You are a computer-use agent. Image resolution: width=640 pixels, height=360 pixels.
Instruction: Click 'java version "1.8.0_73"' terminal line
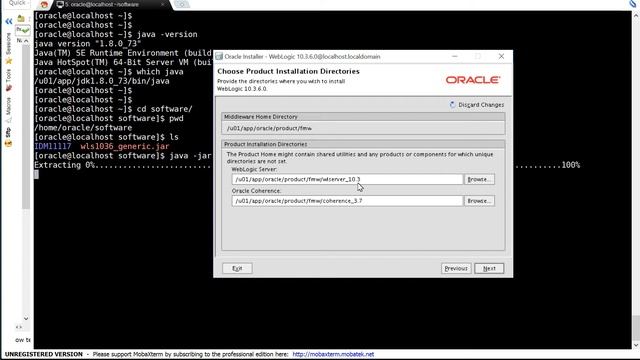coord(88,44)
